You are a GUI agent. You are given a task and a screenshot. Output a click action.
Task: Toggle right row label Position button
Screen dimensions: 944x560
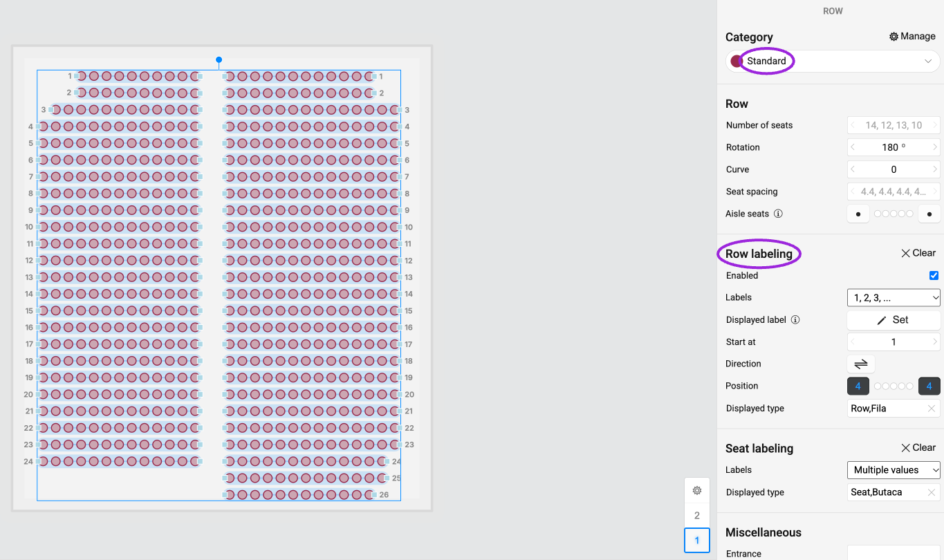click(929, 386)
